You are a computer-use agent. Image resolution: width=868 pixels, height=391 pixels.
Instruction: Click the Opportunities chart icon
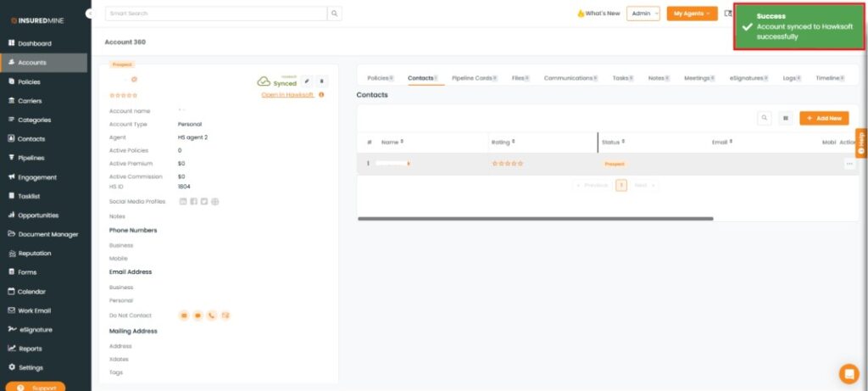pyautogui.click(x=12, y=215)
